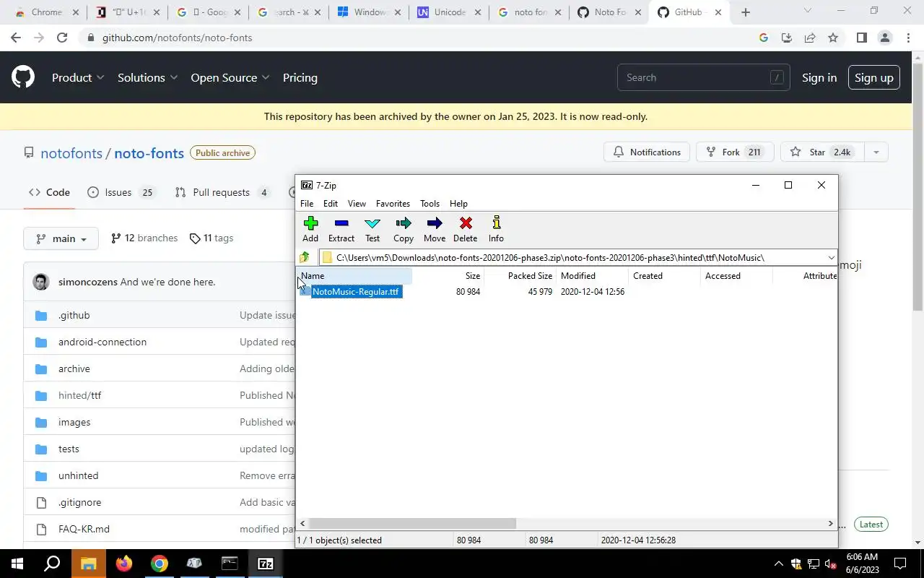Switch to the Noto Fo GitHub tab
This screenshot has width=924, height=578.
[609, 12]
